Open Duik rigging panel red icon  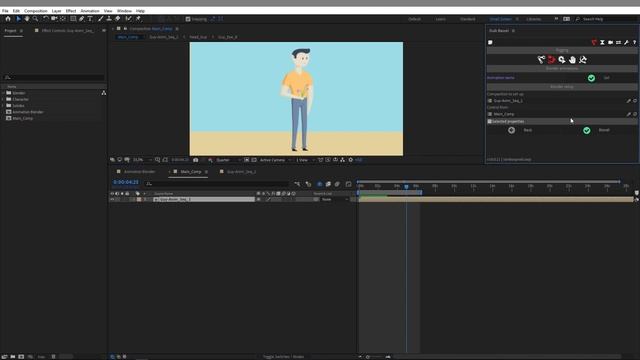coord(594,42)
